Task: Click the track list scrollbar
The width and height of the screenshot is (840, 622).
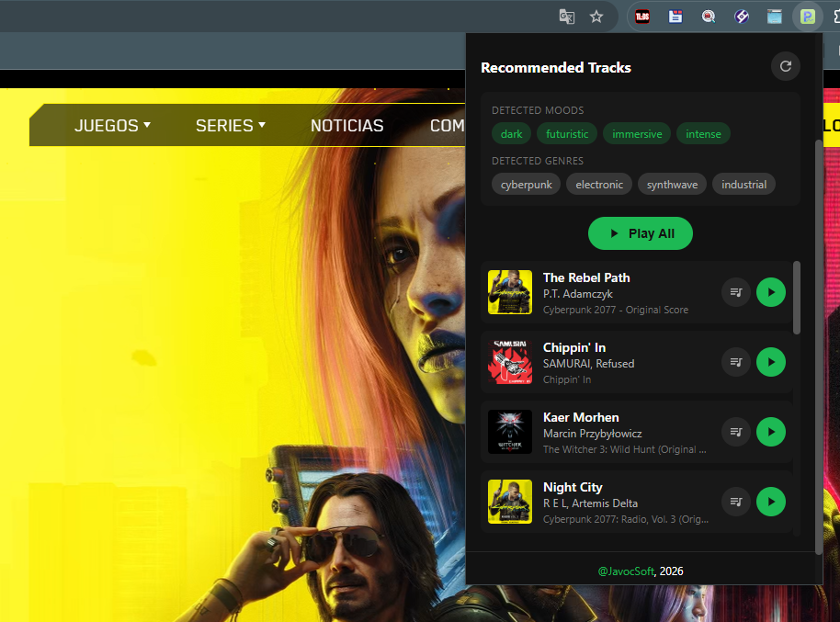Action: click(x=796, y=298)
